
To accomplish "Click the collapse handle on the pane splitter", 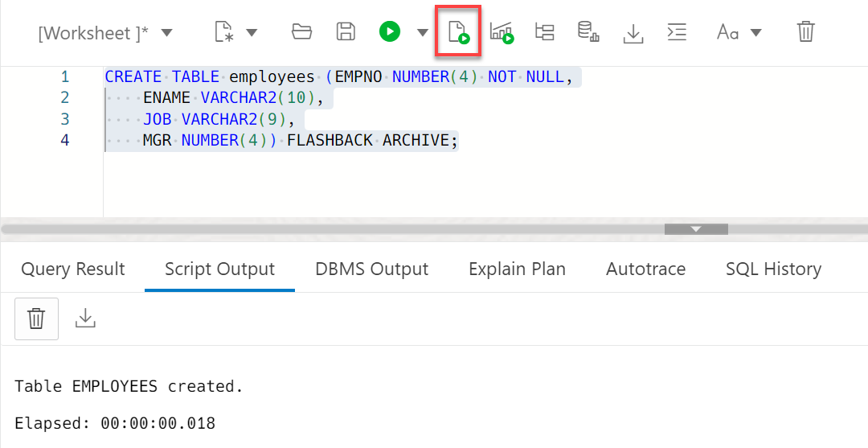I will click(696, 229).
